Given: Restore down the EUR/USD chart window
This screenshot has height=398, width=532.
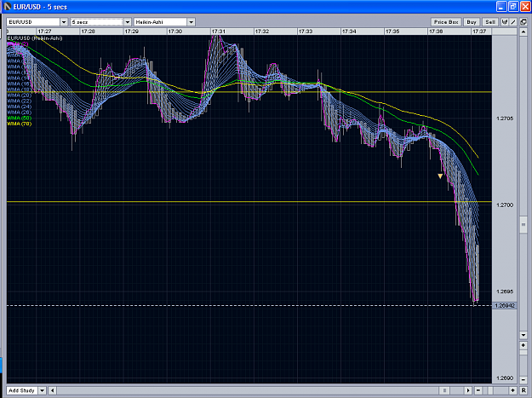Looking at the screenshot, I should [x=513, y=7].
